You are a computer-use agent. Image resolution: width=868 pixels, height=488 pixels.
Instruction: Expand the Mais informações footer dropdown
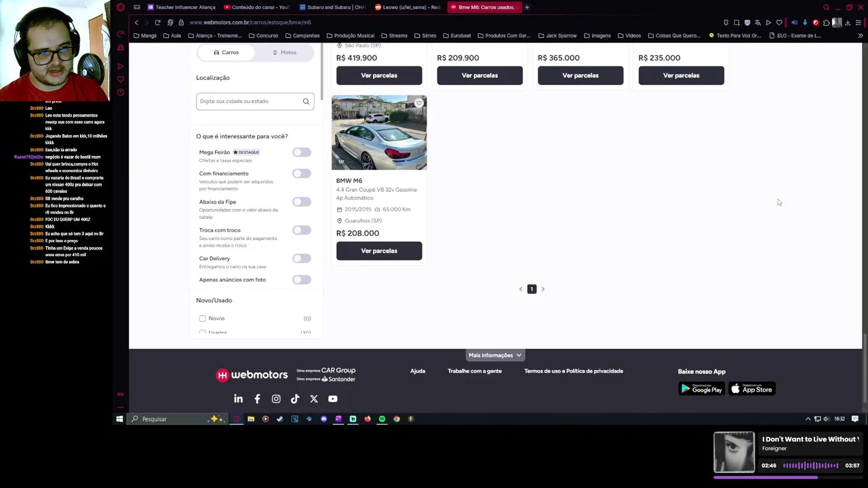click(x=494, y=355)
